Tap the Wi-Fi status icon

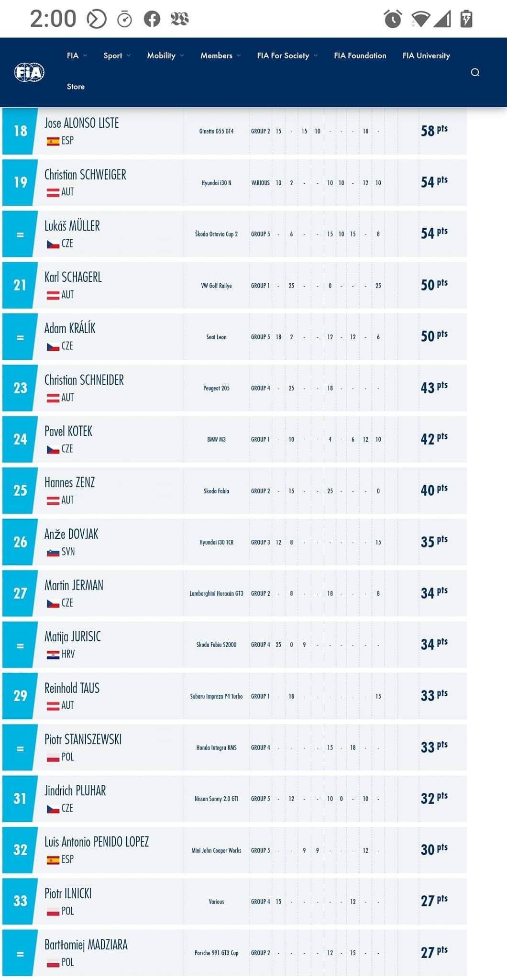click(x=420, y=19)
